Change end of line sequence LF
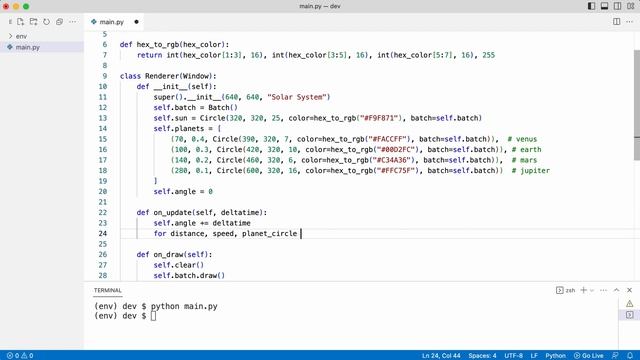640x360 pixels. point(534,356)
